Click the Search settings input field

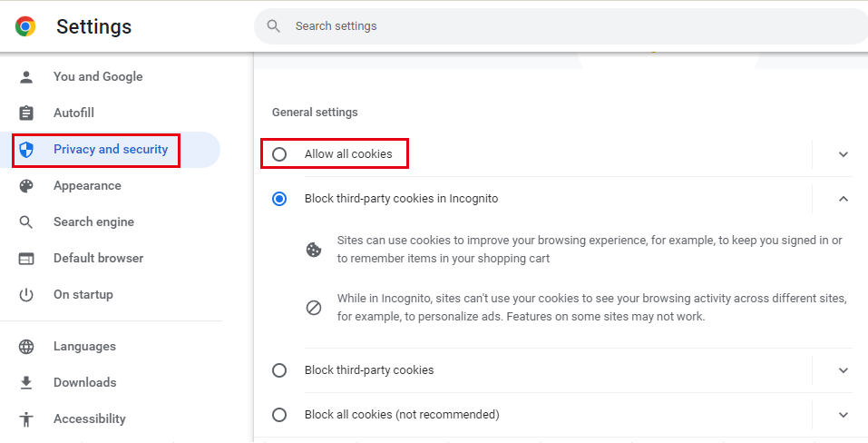tap(561, 26)
